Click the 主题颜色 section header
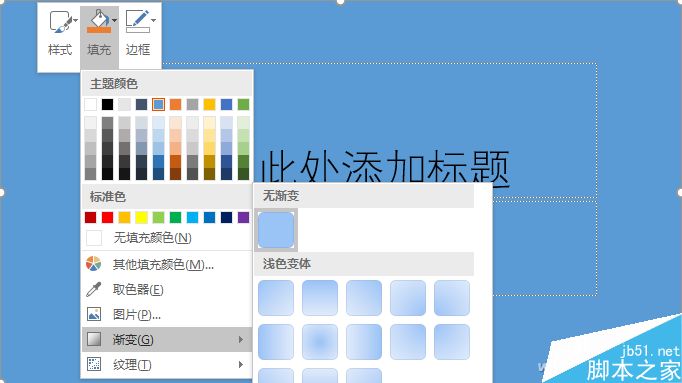The image size is (682, 383). [x=167, y=83]
